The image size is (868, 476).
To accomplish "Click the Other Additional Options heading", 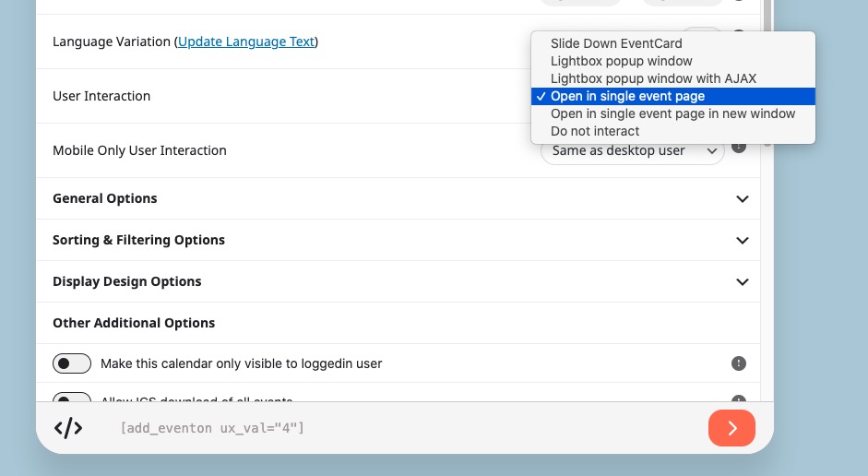I will (134, 323).
